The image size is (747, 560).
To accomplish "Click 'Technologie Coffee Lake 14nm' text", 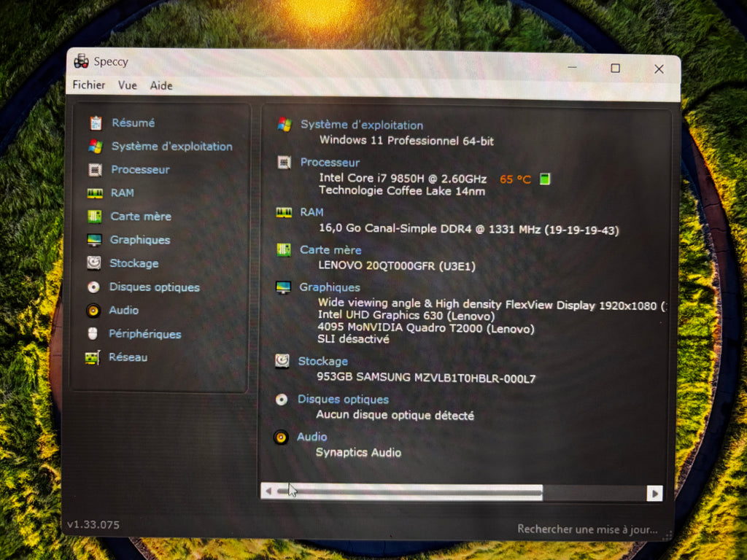I will point(402,191).
